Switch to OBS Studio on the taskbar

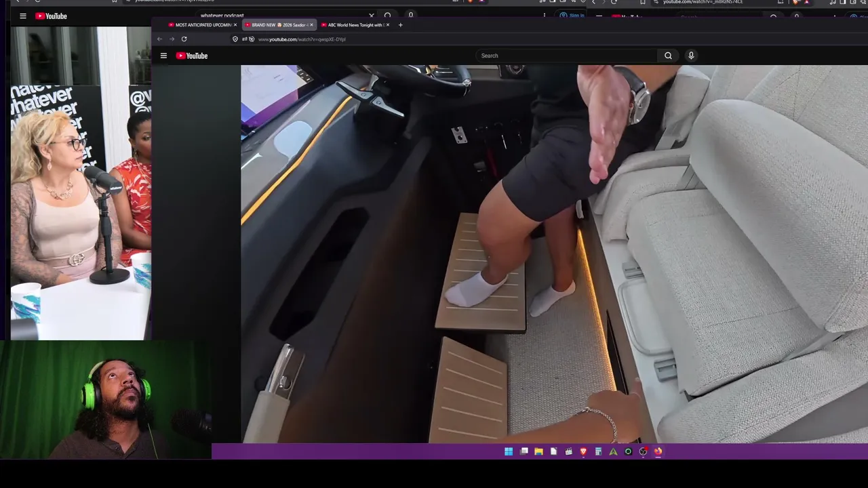point(643,451)
